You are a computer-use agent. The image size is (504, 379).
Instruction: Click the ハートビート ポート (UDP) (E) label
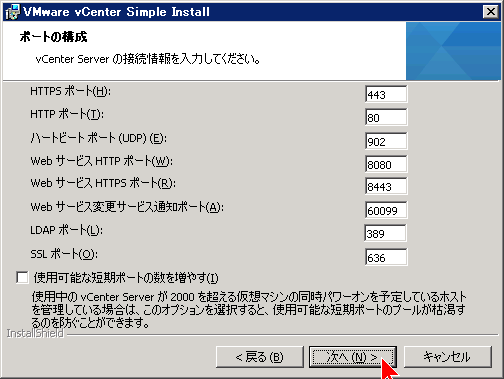click(98, 138)
